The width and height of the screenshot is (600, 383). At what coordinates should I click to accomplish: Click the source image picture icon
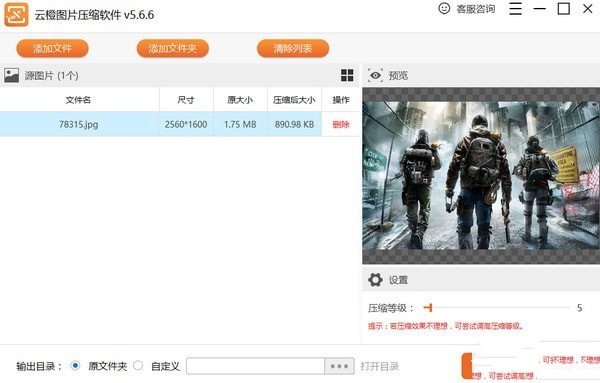pos(11,75)
